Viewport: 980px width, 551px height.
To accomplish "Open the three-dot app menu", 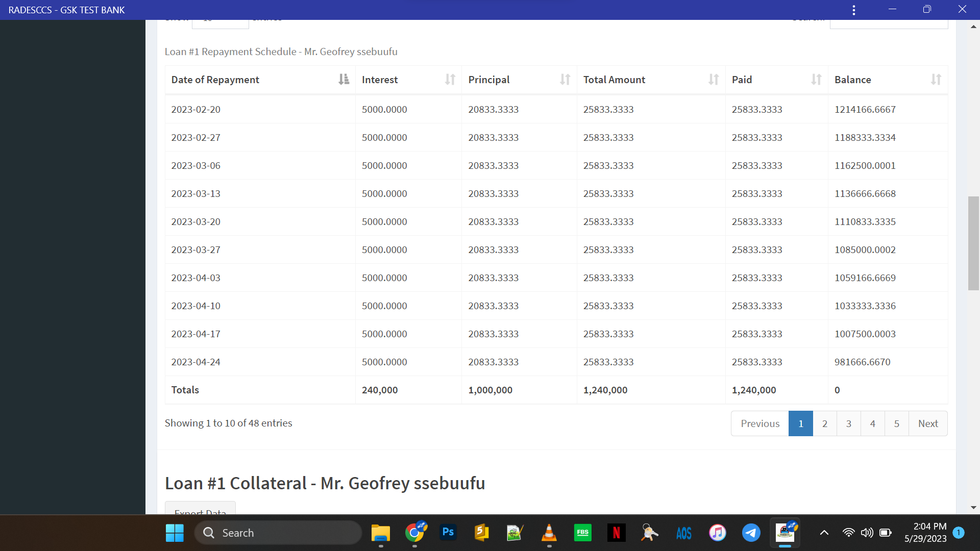I will [x=853, y=10].
